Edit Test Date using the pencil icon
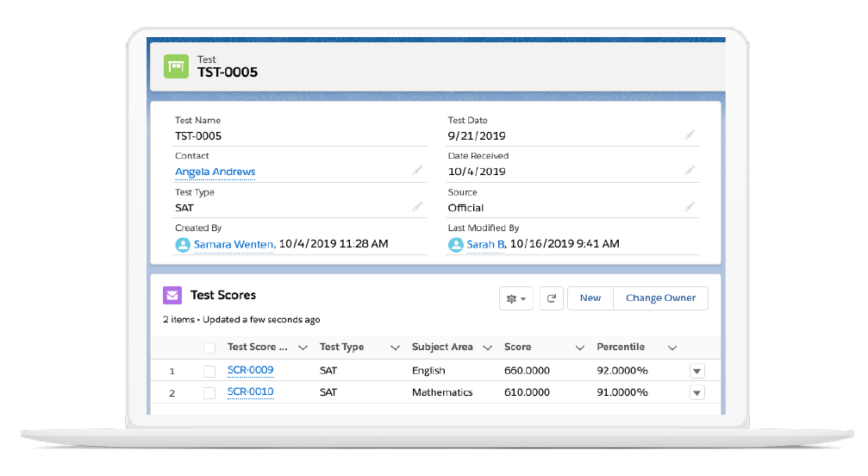 [x=690, y=135]
